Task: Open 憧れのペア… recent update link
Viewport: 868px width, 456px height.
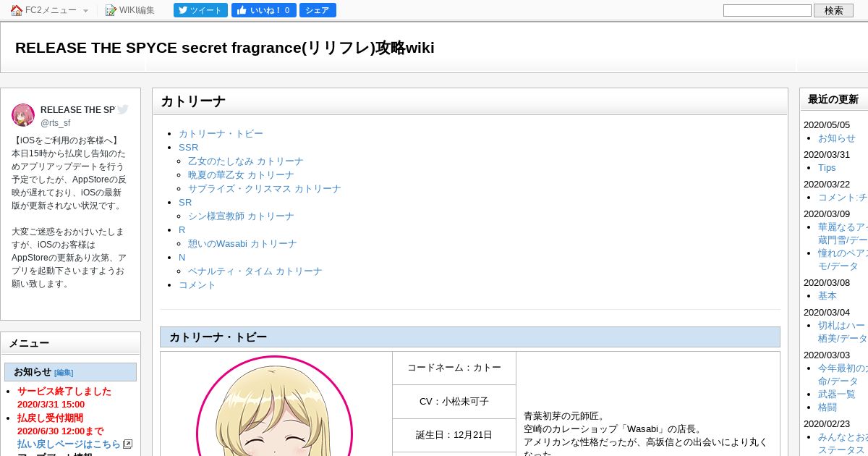Action: point(843,260)
